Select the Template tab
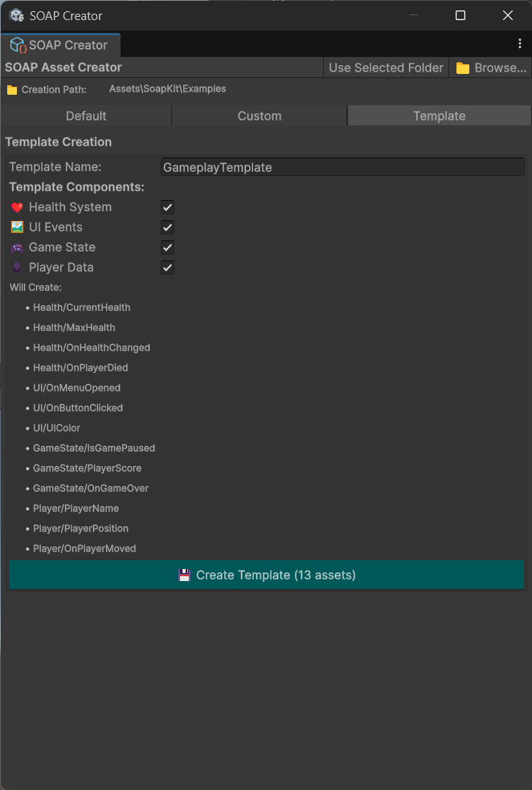The width and height of the screenshot is (532, 790). (x=439, y=116)
